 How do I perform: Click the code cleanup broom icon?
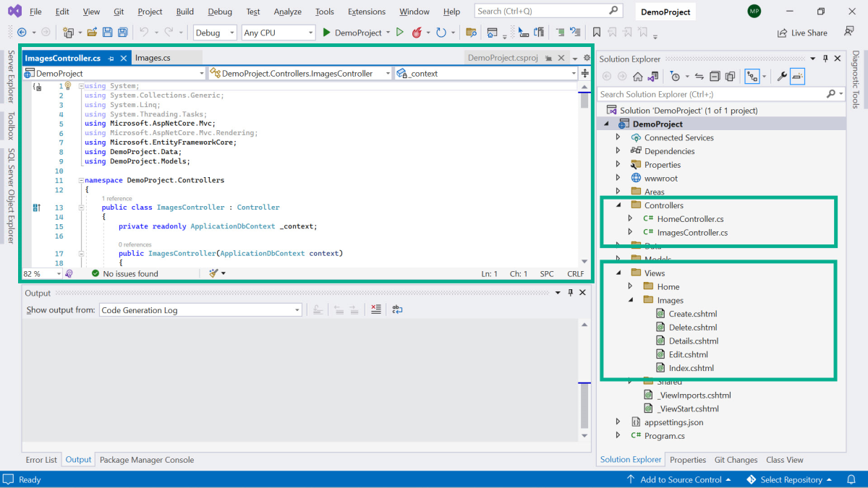tap(214, 273)
